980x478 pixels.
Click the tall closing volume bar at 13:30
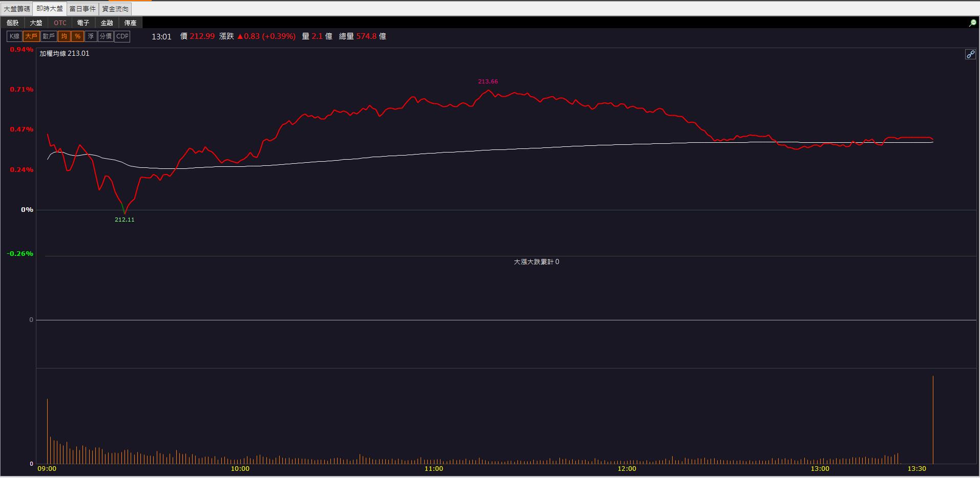(933, 420)
